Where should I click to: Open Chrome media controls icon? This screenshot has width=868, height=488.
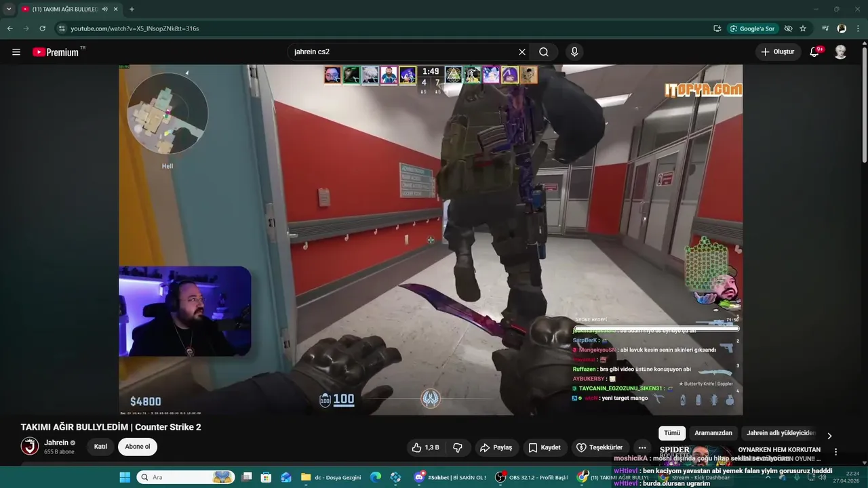pyautogui.click(x=825, y=28)
